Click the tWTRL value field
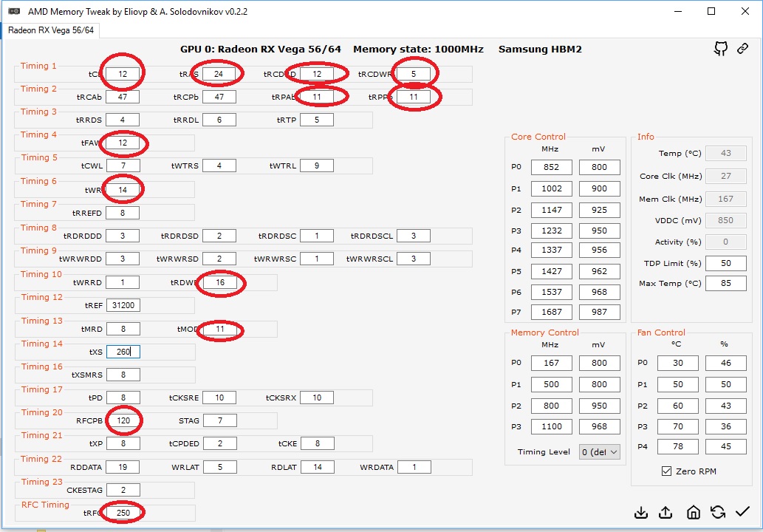The height and width of the screenshot is (532, 763). (317, 166)
